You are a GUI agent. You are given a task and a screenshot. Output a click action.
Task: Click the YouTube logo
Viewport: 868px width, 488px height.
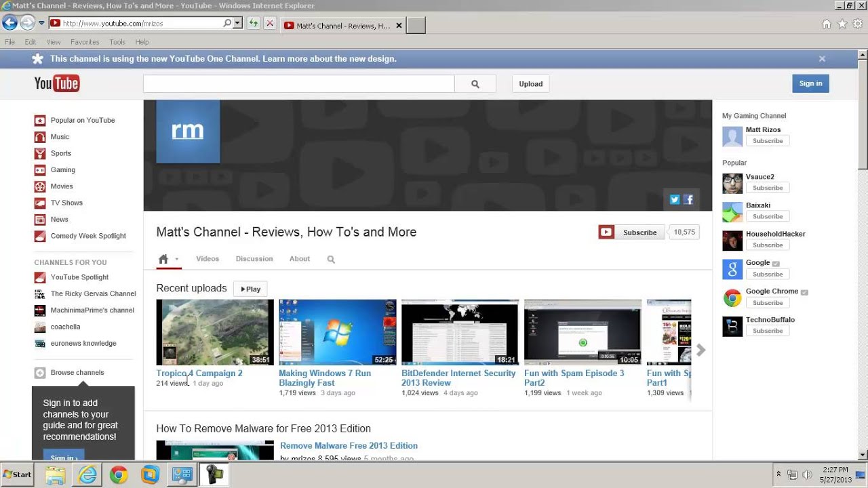57,83
